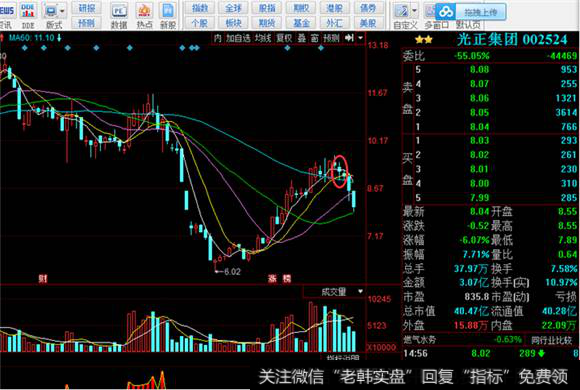Click the red-circled candlestick on chart
The height and width of the screenshot is (390, 580).
(x=340, y=172)
